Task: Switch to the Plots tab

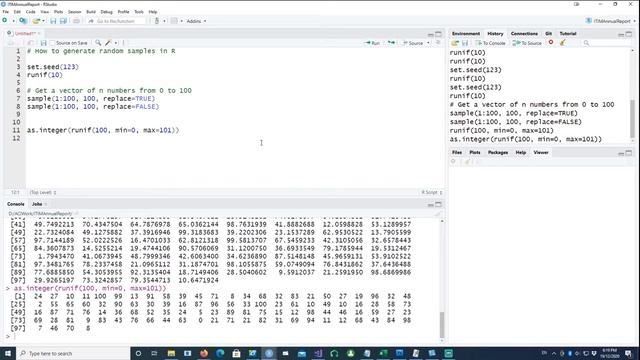Action: (475, 152)
